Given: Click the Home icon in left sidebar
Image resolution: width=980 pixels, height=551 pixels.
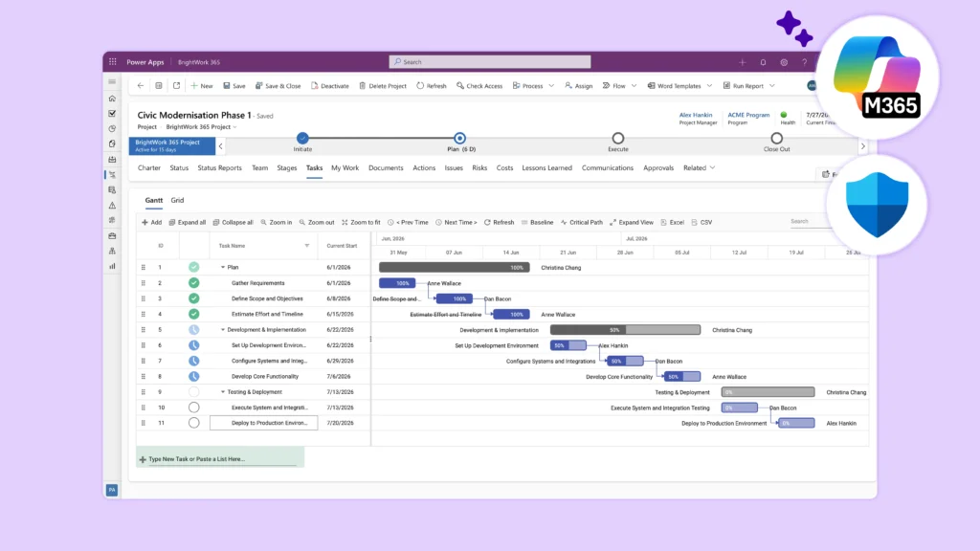Looking at the screenshot, I should 113,99.
